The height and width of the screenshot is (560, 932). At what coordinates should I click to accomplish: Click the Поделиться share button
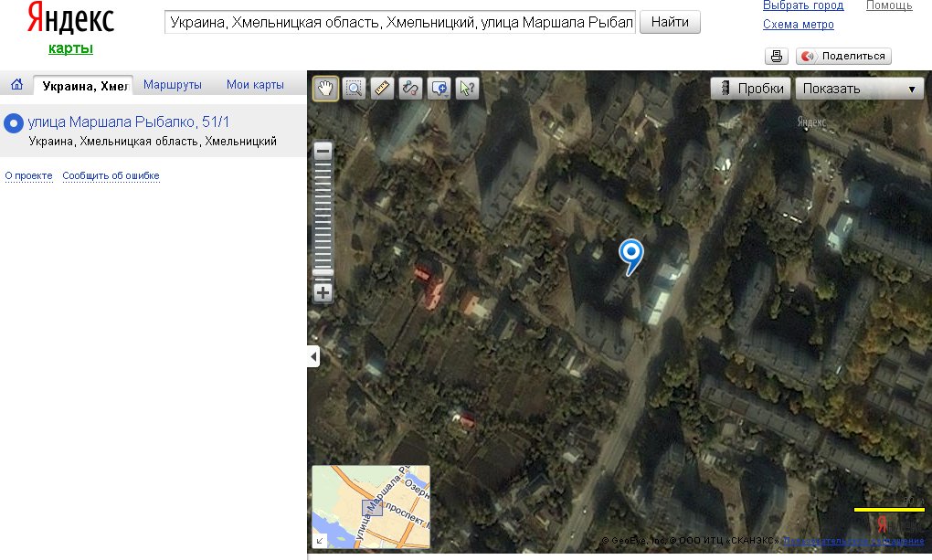pyautogui.click(x=843, y=56)
